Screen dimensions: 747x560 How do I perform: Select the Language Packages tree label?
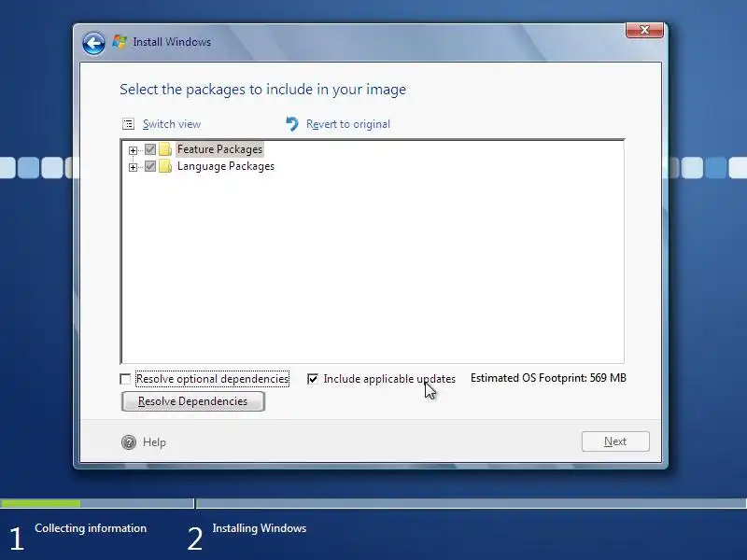coord(226,167)
